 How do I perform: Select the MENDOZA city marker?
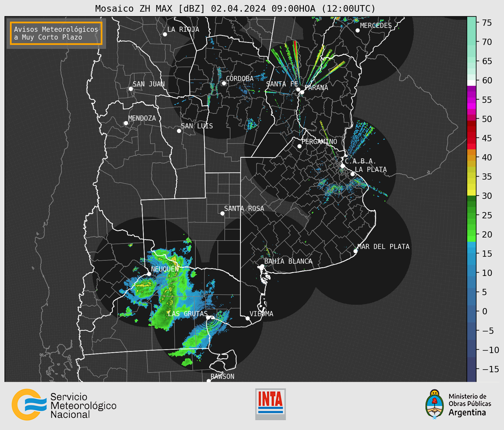pos(126,123)
